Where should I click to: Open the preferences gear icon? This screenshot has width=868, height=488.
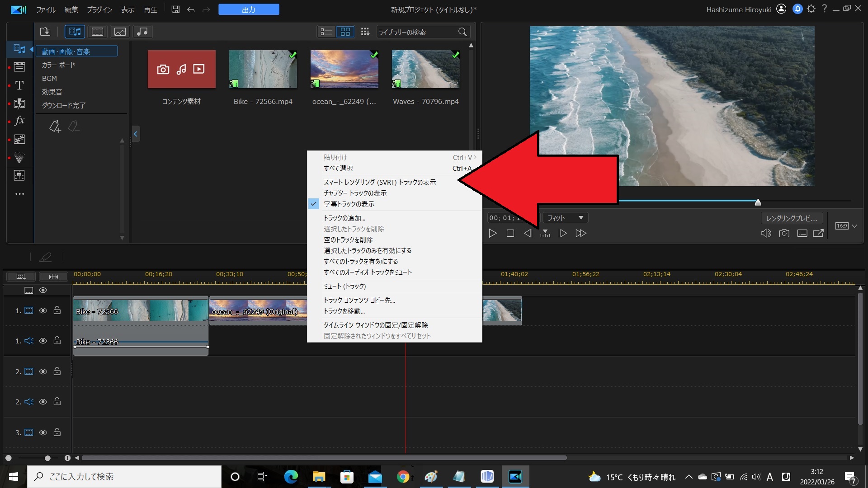tap(811, 9)
